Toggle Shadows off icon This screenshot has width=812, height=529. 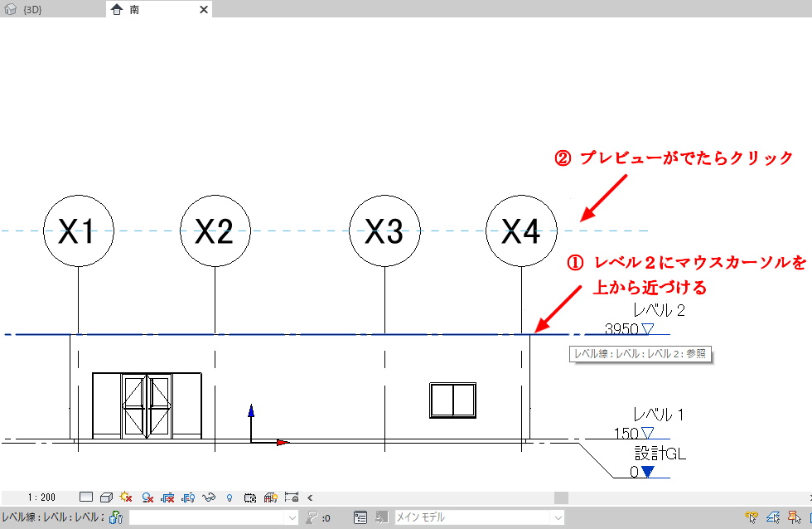tap(147, 497)
